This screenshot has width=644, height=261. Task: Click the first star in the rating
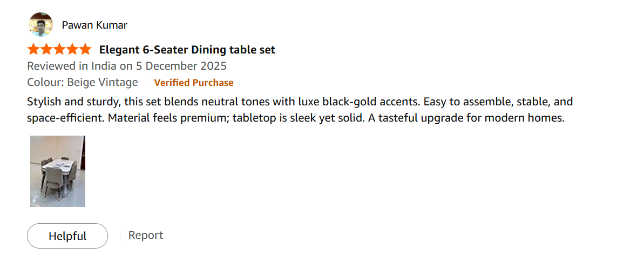coord(33,50)
